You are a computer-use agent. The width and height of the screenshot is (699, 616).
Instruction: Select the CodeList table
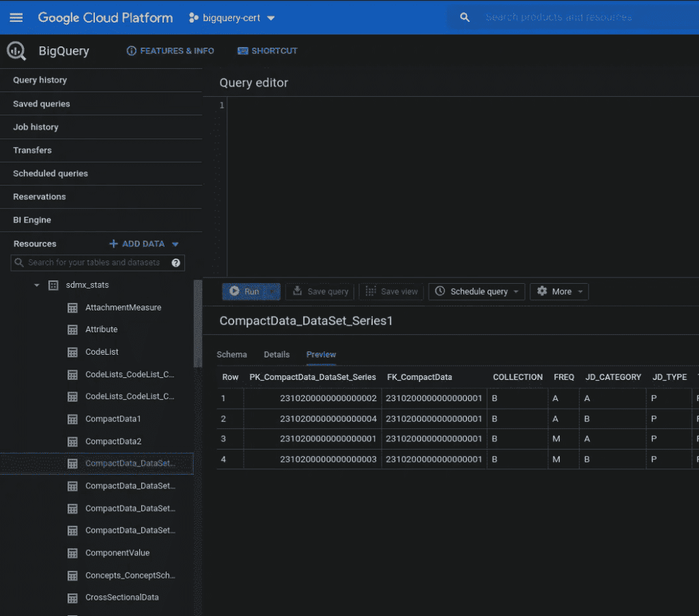click(102, 352)
